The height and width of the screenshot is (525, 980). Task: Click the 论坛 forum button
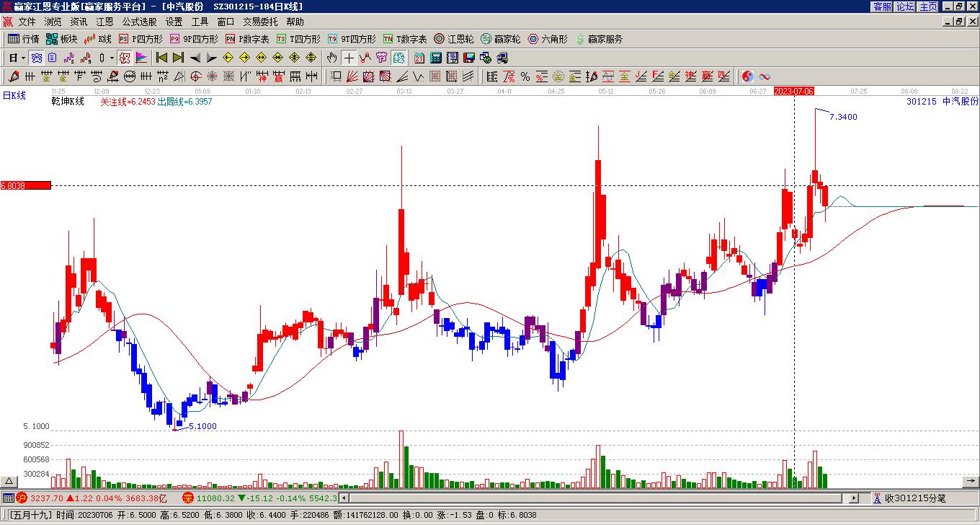905,6
